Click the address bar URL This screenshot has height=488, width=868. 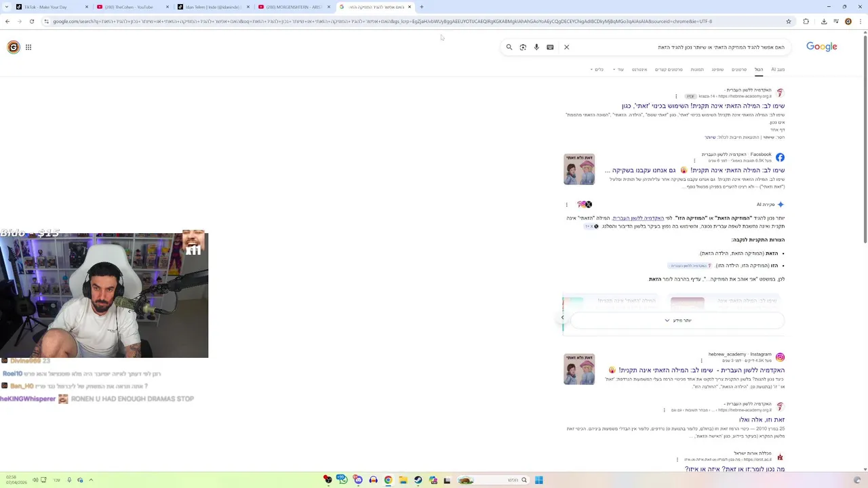[x=382, y=21]
